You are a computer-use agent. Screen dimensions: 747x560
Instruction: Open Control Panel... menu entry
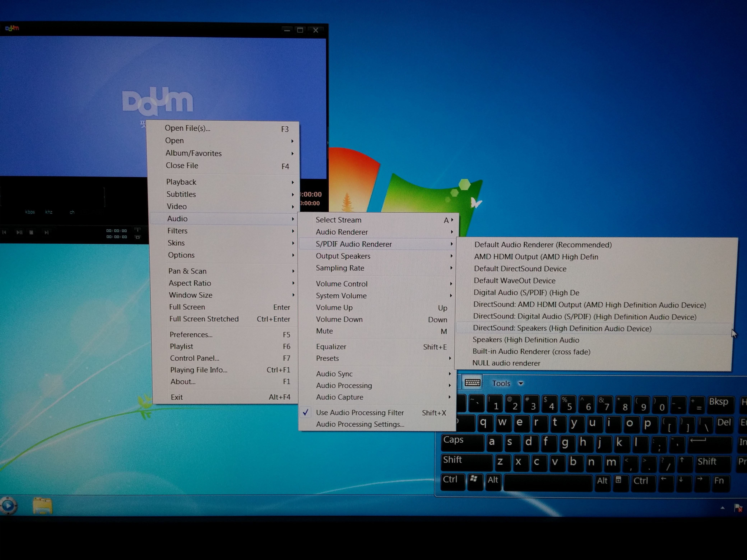point(226,358)
